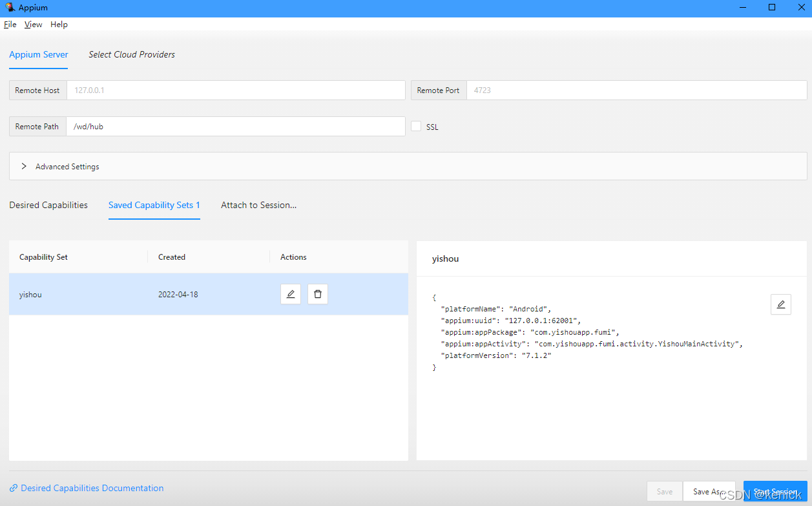This screenshot has width=812, height=506.
Task: Open Attach to Session tab
Action: [259, 205]
